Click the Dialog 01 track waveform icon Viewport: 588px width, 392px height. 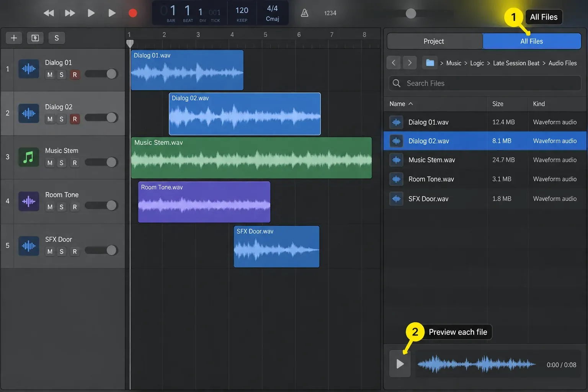pyautogui.click(x=29, y=69)
